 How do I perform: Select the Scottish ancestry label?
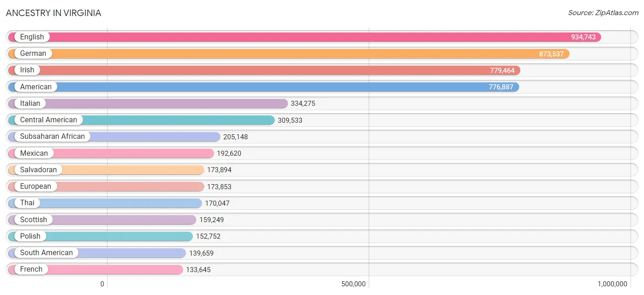[33, 219]
